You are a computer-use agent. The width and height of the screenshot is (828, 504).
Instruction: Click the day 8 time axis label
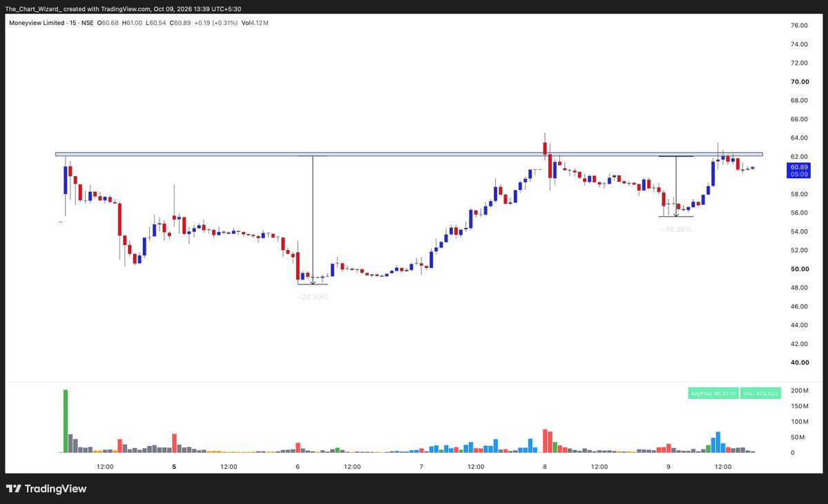click(545, 467)
